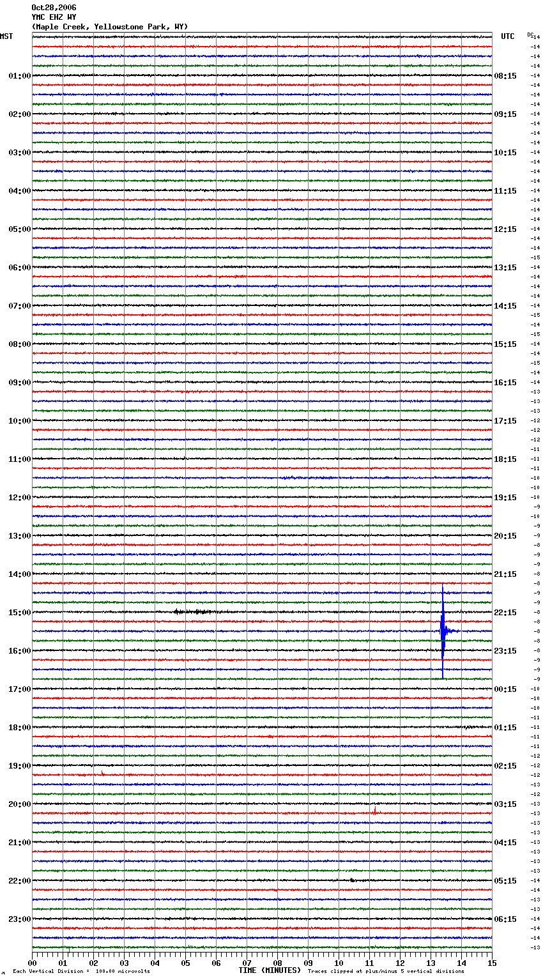Click the '06:15' UTC time label

[505, 919]
